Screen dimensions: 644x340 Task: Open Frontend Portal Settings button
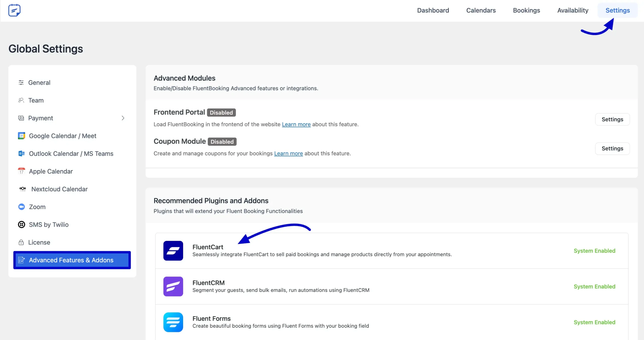click(612, 119)
